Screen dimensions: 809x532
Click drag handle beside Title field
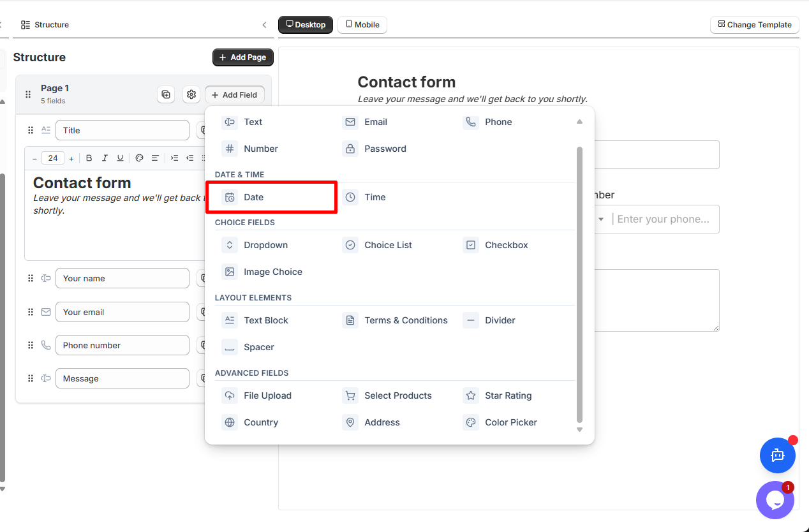31,130
